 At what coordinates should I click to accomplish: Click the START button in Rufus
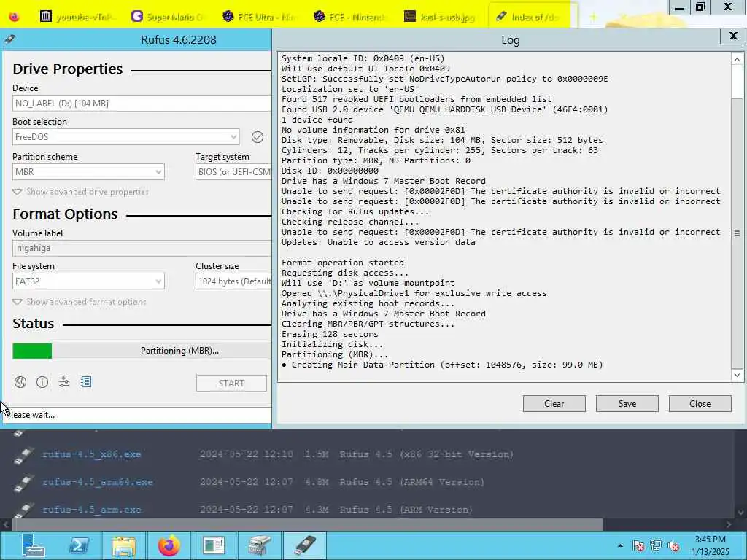[x=231, y=384]
